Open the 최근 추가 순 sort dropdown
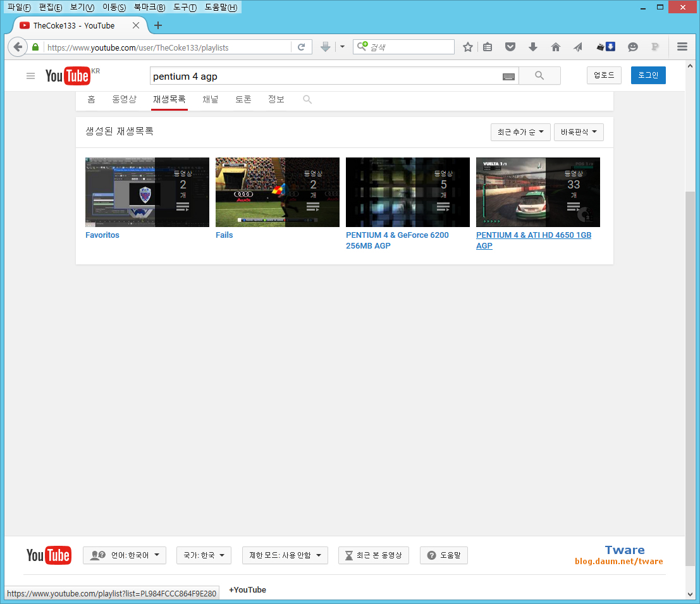 coord(520,132)
